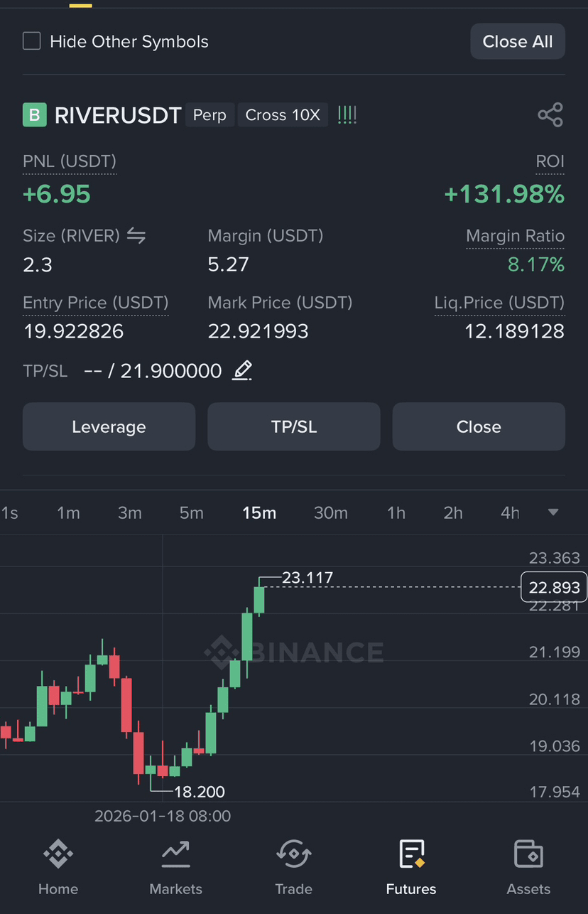Viewport: 588px width, 914px height.
Task: Select the 1m chart interval
Action: tap(68, 512)
